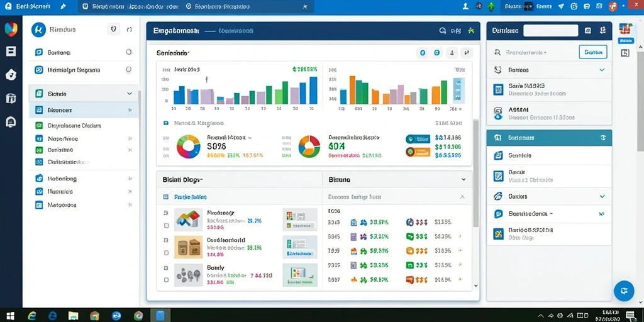Select the pentagon badge icon in the dark rail

[11, 75]
